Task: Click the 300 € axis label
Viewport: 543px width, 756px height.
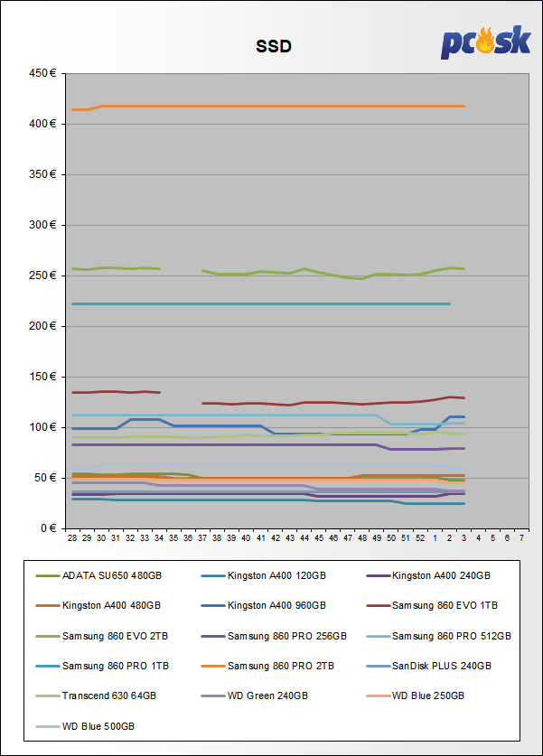Action: (42, 225)
